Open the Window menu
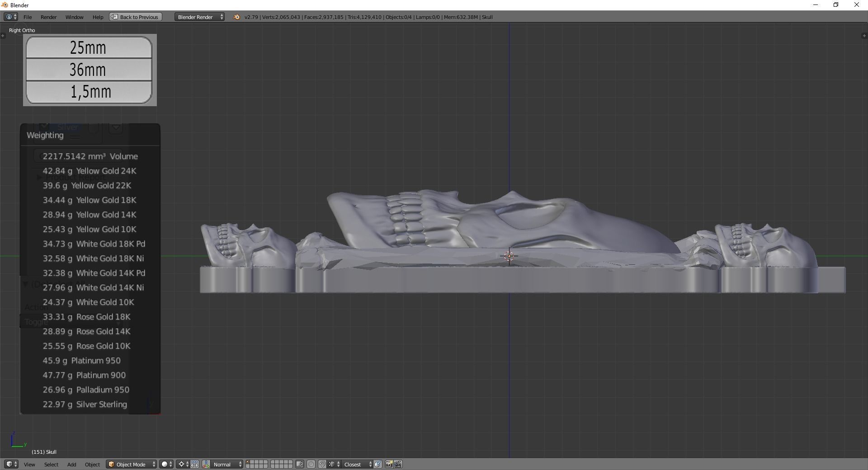Viewport: 868px width, 470px height. [x=74, y=17]
